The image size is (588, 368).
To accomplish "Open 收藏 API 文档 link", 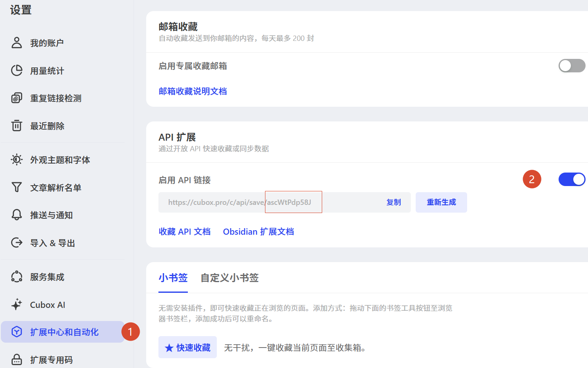I will [x=185, y=231].
